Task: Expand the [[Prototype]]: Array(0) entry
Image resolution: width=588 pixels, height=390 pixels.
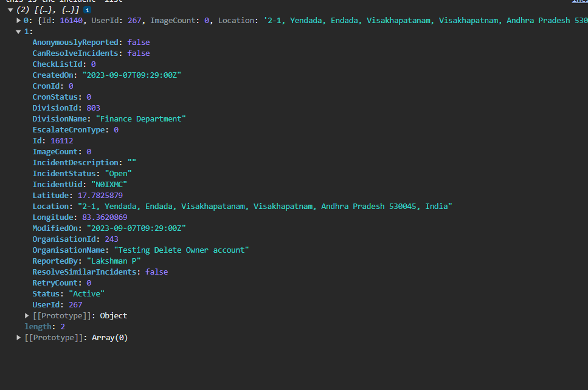Action: (19, 338)
